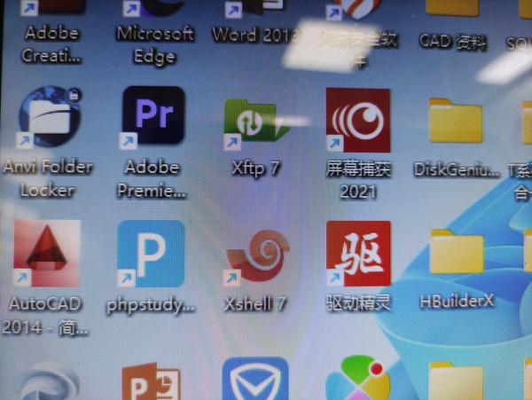Click the Anvi Folder Locker label
The width and height of the screenshot is (532, 400).
[x=48, y=178]
